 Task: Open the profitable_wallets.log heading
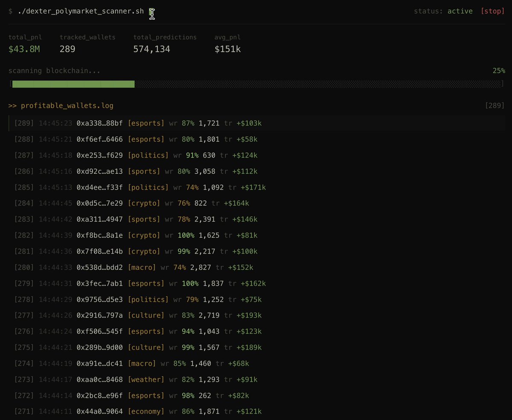pyautogui.click(x=67, y=105)
